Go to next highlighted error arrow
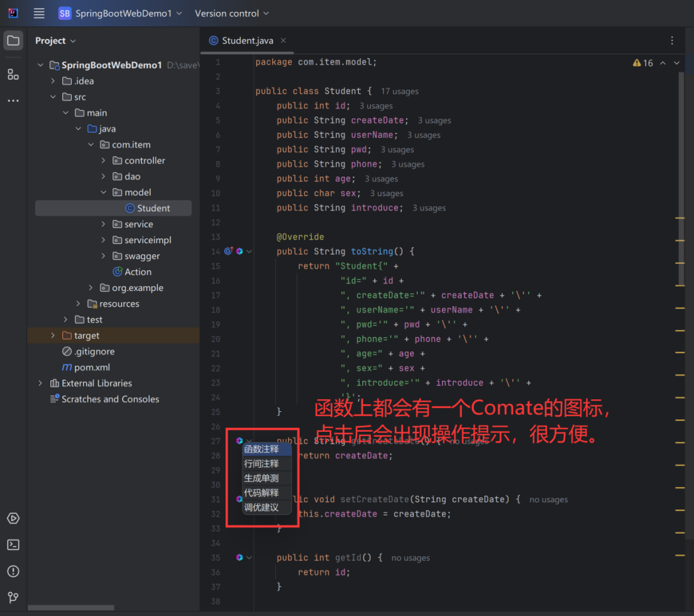The height and width of the screenshot is (616, 694). (676, 63)
